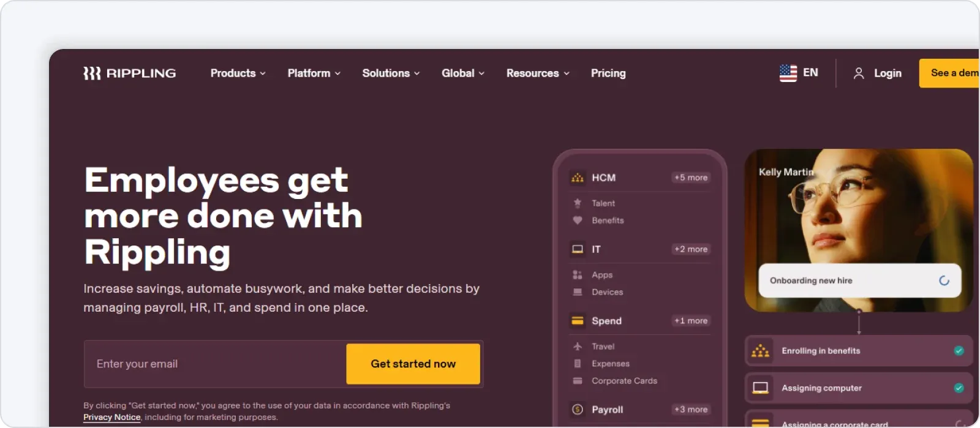The width and height of the screenshot is (980, 428).
Task: Click the Apps icon under IT
Action: [x=576, y=274]
